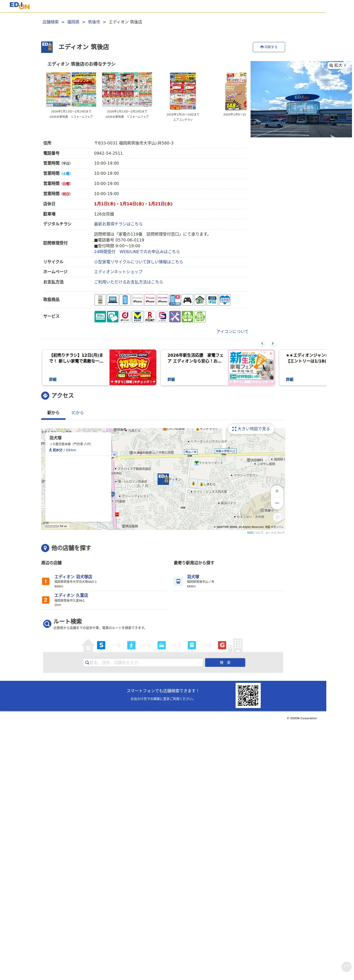Go to EDION logo home
Viewport: 354px width, 980px height.
(19, 5)
